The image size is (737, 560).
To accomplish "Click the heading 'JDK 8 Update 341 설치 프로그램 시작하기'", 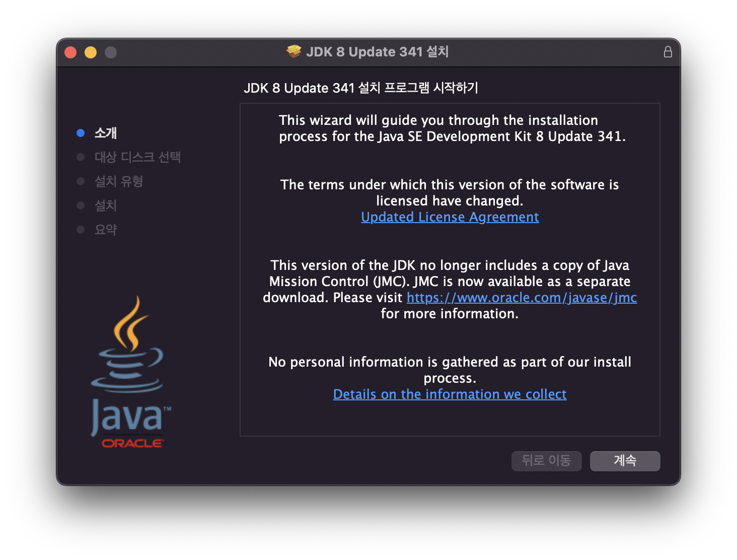I will [361, 88].
